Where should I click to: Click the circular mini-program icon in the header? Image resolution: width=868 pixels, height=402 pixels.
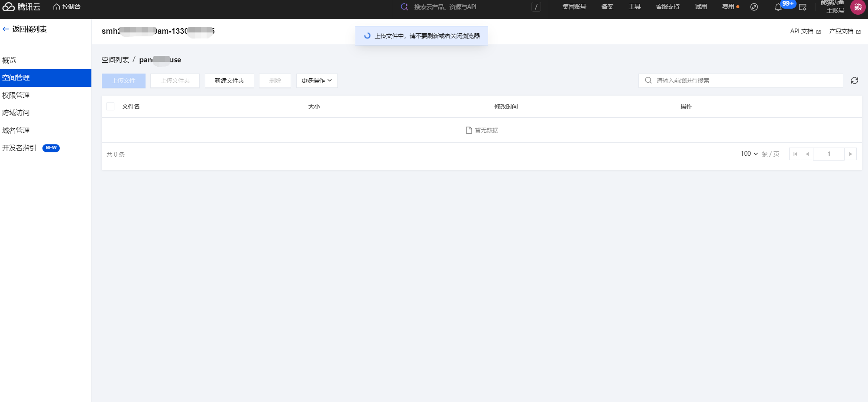point(754,7)
